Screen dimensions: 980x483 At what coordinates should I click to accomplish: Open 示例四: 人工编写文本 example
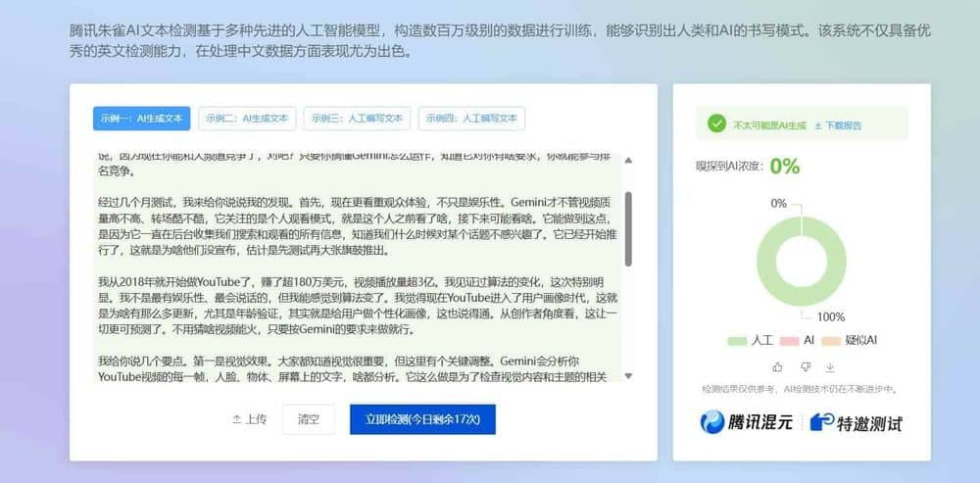tap(471, 118)
